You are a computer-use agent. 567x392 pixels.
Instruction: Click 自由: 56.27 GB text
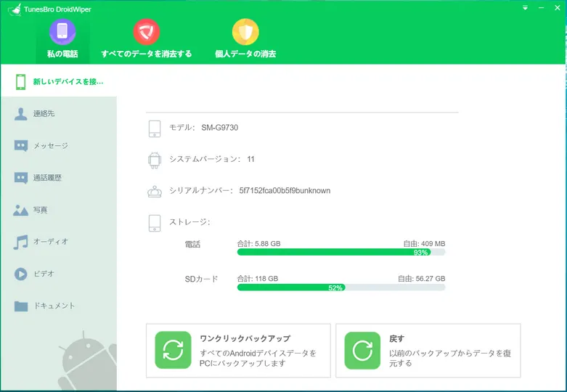[x=422, y=279]
